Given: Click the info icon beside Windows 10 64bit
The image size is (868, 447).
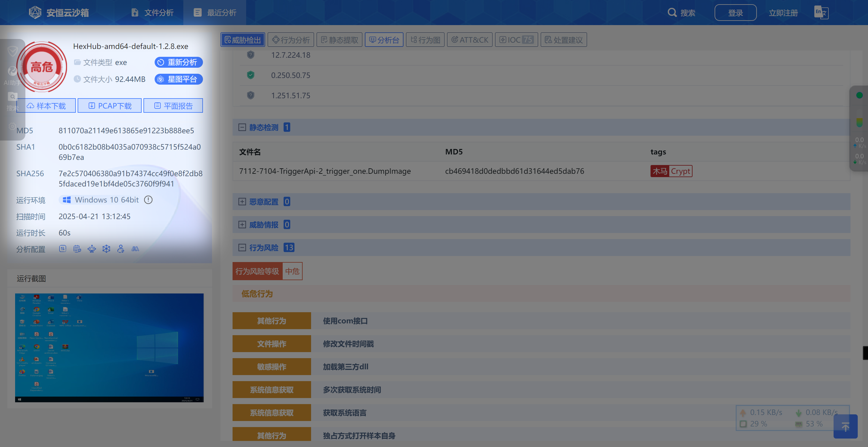Looking at the screenshot, I should pyautogui.click(x=148, y=200).
